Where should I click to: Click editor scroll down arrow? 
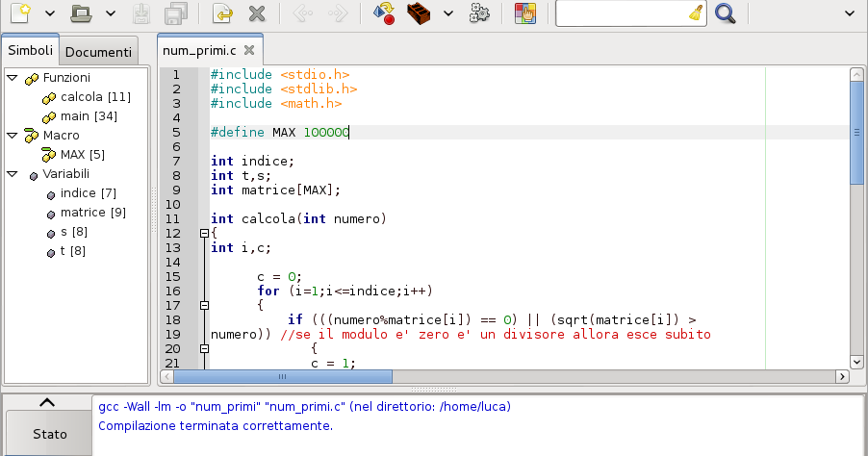click(856, 363)
